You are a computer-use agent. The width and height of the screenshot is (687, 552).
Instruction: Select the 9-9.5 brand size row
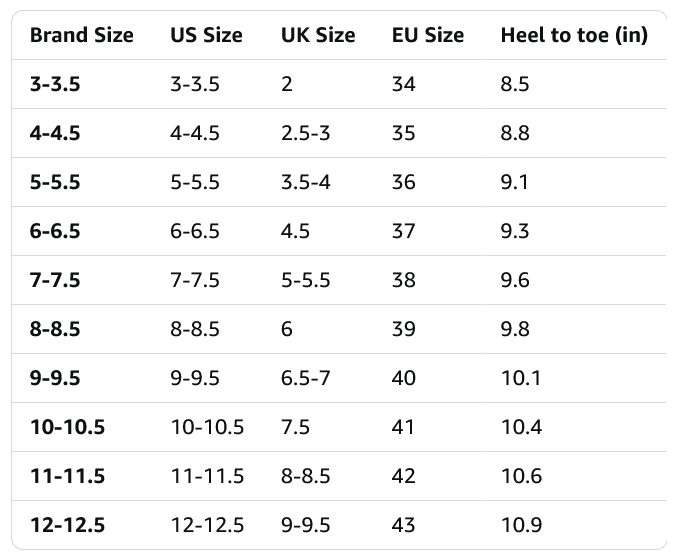click(x=55, y=379)
